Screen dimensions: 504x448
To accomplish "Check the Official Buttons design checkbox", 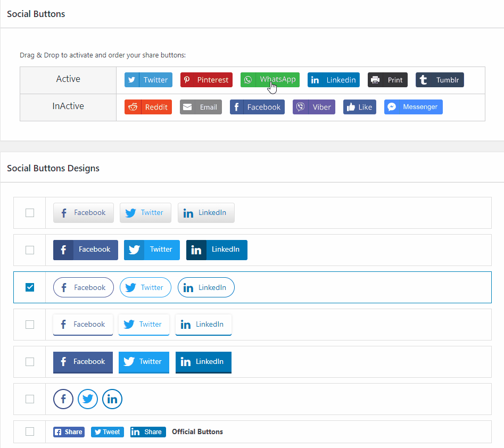I will 30,432.
